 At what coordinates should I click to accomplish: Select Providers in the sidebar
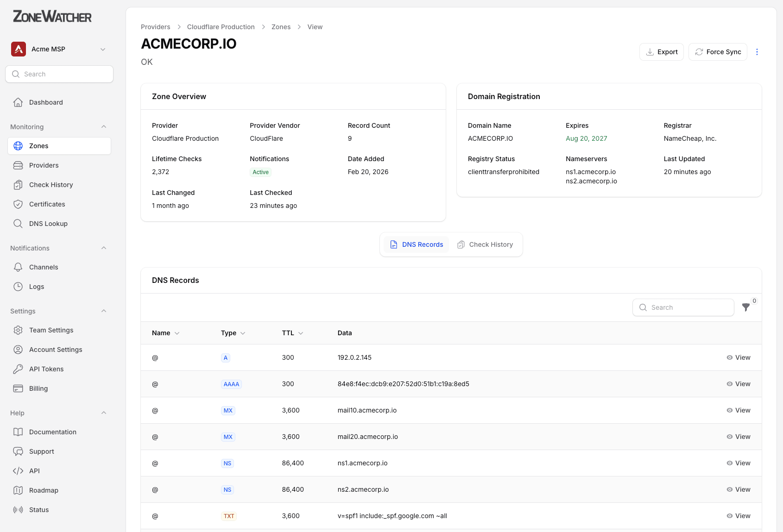(x=43, y=165)
